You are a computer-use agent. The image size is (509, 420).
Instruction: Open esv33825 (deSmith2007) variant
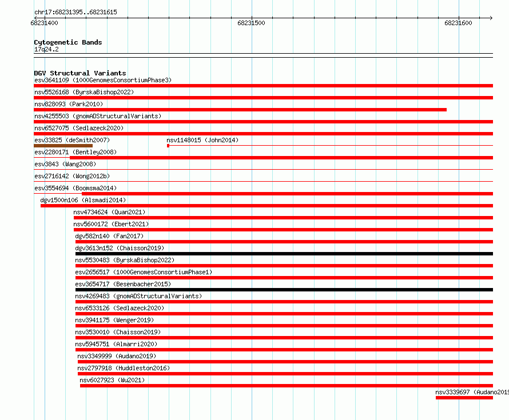[x=72, y=140]
